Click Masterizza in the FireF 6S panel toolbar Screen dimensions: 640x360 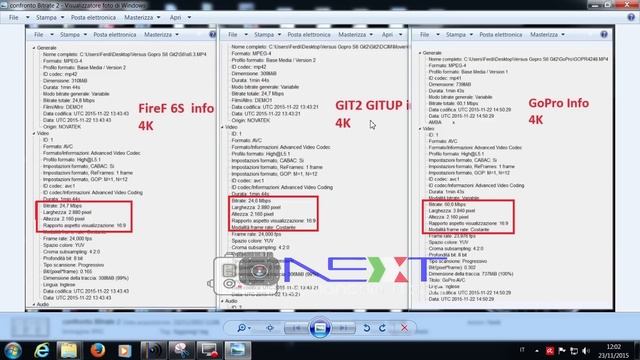tap(158, 35)
